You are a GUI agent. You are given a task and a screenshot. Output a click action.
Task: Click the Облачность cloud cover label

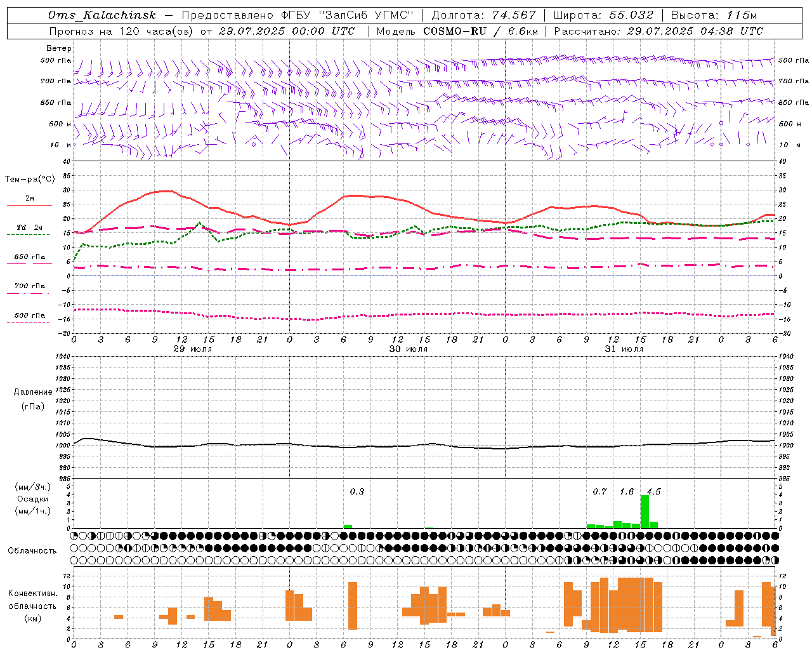click(32, 551)
